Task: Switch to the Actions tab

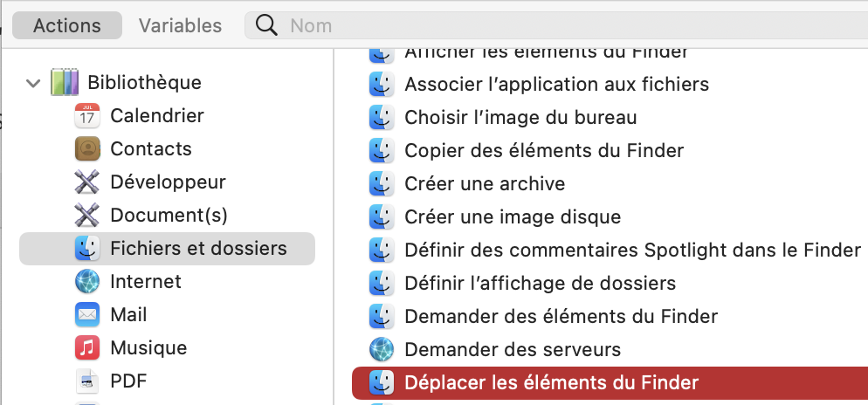Action: pos(66,26)
